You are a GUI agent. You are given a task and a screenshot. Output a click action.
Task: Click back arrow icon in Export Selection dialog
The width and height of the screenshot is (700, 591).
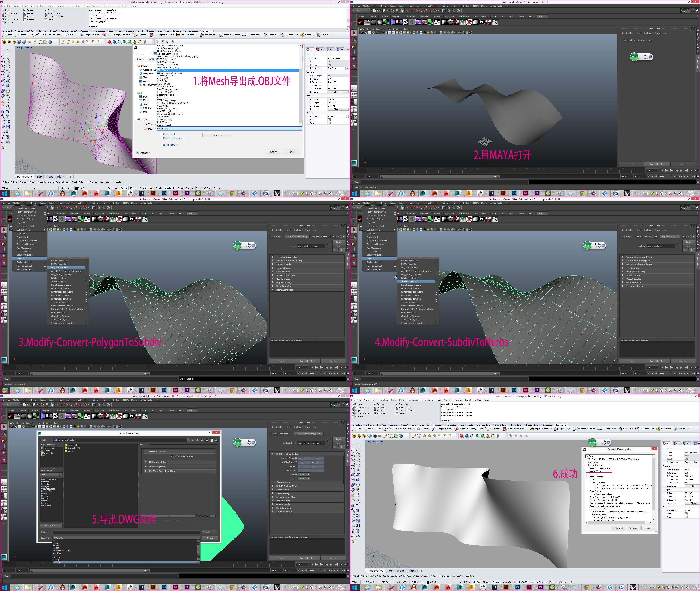point(192,440)
